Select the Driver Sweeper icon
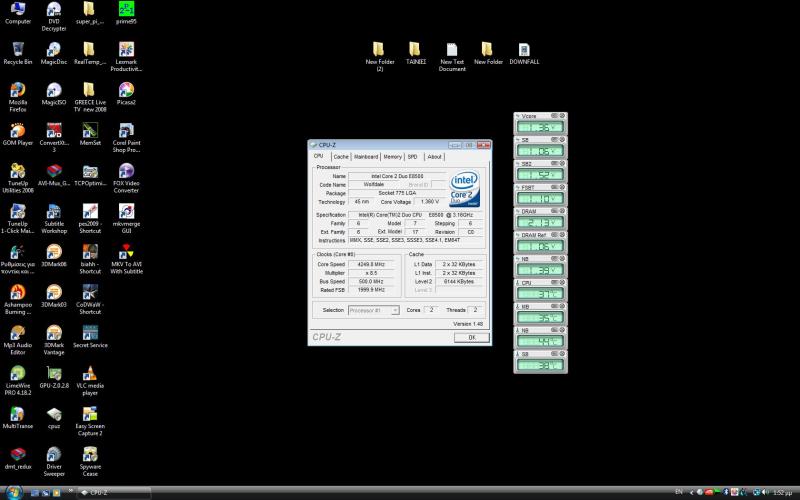This screenshot has height=500, width=800. click(54, 461)
